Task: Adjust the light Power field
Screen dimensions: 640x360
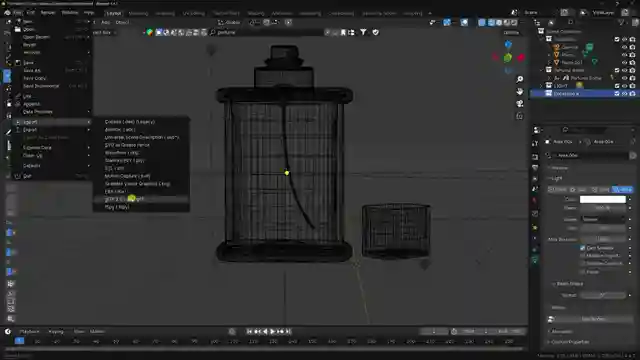Action: (x=602, y=208)
